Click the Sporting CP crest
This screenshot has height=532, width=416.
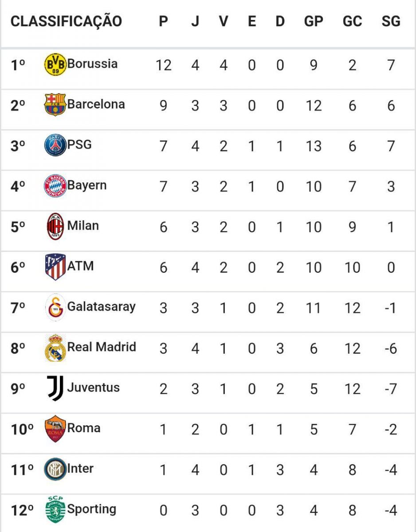55,510
